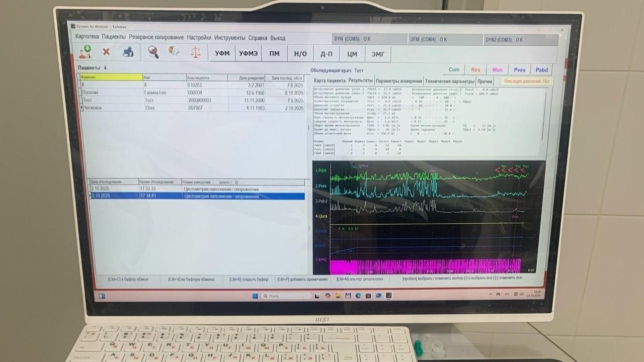Switch to the Технические параметры tab
Viewport: 644px width, 362px height.
coord(449,81)
